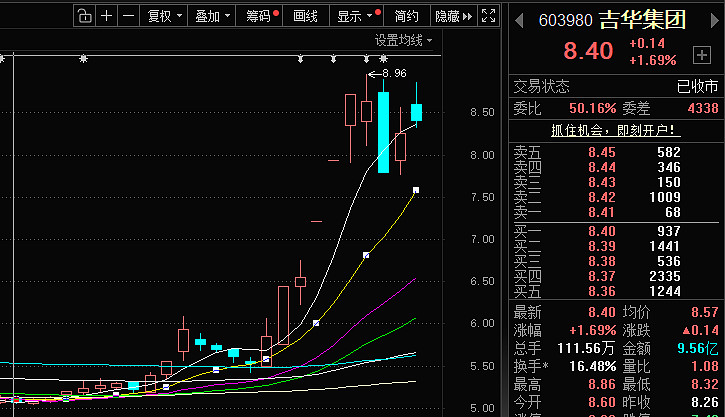725x417 pixels.
Task: Open the 复权 dropdown
Action: point(164,16)
